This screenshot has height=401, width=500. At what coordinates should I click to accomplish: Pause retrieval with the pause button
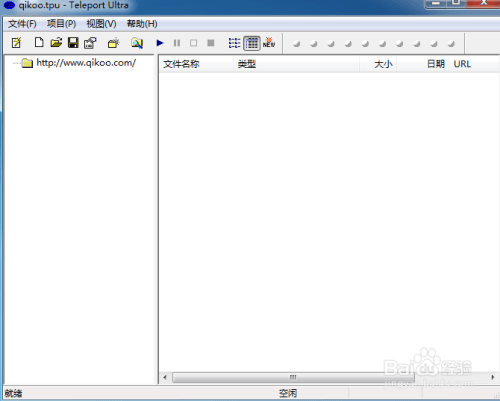click(177, 43)
